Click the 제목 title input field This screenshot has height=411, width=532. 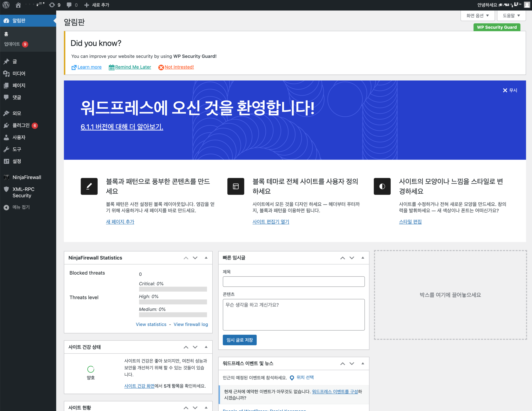click(x=293, y=281)
